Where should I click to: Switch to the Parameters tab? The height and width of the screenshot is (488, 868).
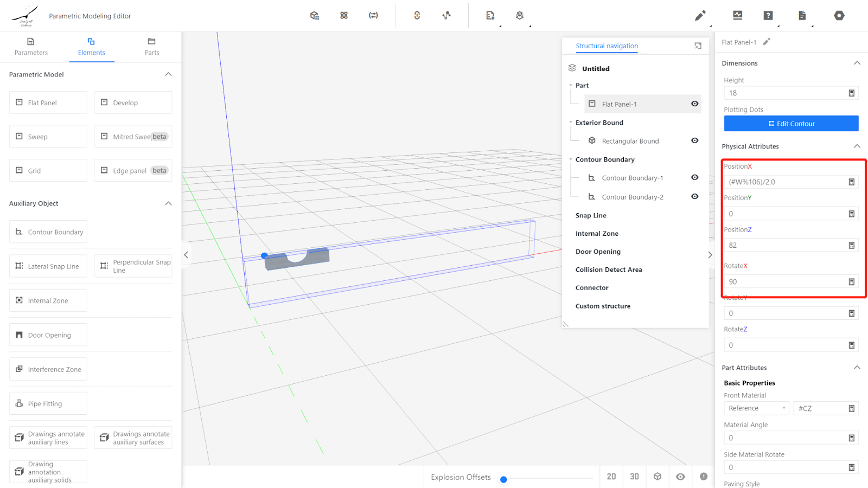pyautogui.click(x=31, y=47)
